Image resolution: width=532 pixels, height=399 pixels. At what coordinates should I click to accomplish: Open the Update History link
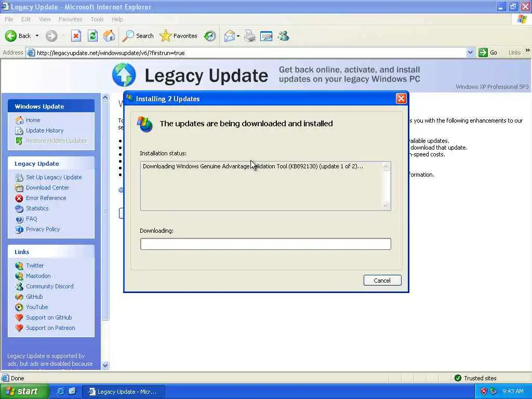(x=45, y=130)
